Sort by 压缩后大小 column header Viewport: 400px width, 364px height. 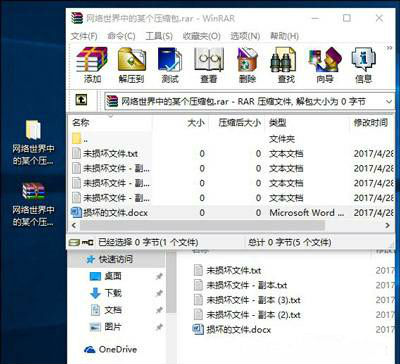point(239,123)
